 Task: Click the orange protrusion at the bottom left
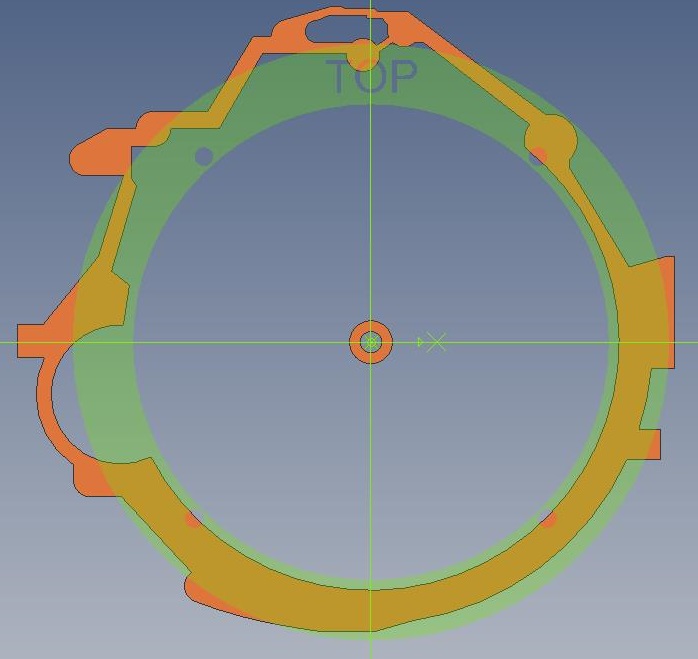[205, 595]
